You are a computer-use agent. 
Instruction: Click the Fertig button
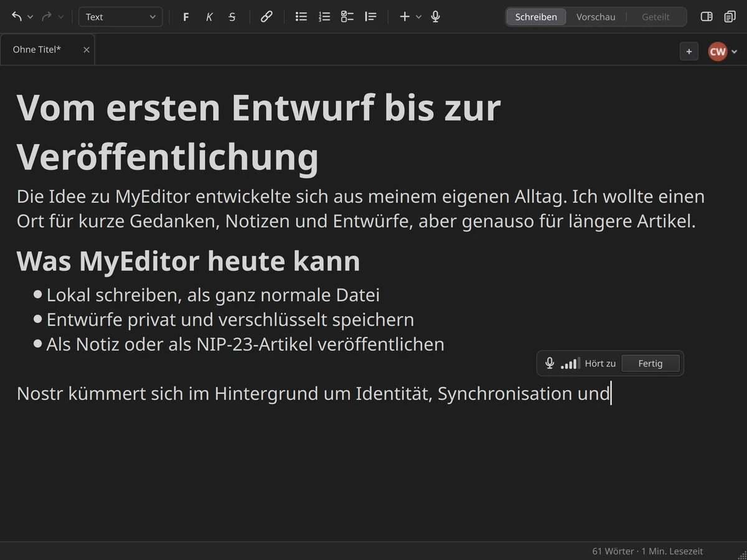pos(651,363)
